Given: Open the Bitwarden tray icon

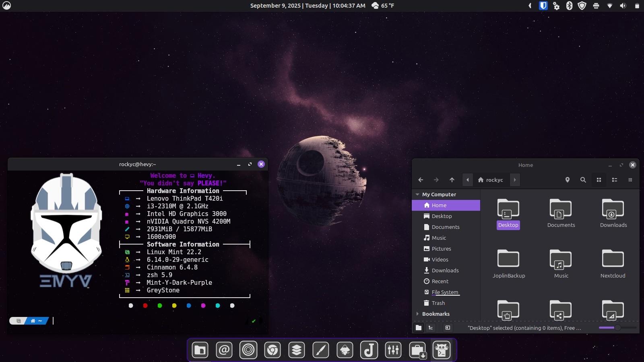Looking at the screenshot, I should coord(543,6).
